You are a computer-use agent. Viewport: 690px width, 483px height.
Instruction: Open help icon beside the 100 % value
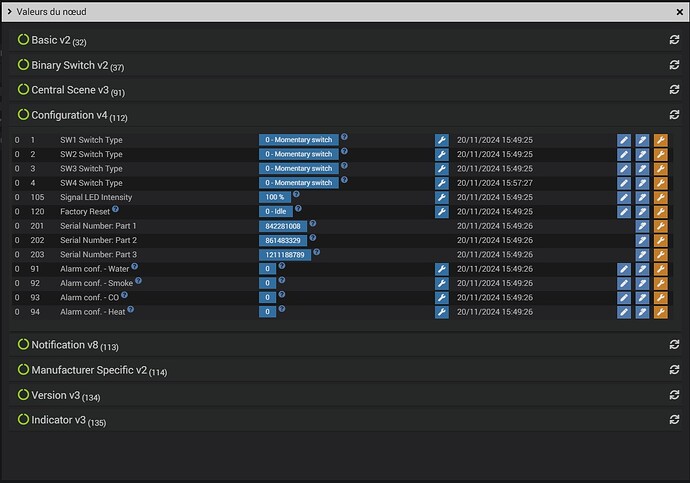(x=296, y=194)
